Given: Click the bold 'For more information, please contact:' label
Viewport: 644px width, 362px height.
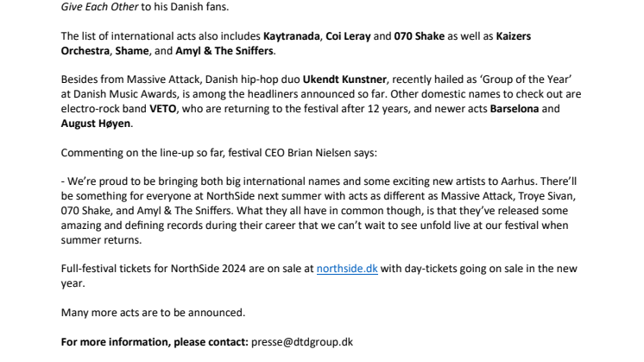Looking at the screenshot, I should 155,342.
